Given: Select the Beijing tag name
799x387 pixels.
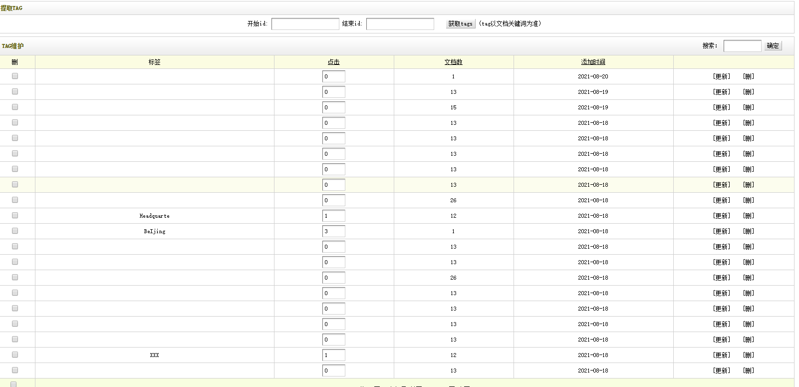Looking at the screenshot, I should (x=154, y=231).
